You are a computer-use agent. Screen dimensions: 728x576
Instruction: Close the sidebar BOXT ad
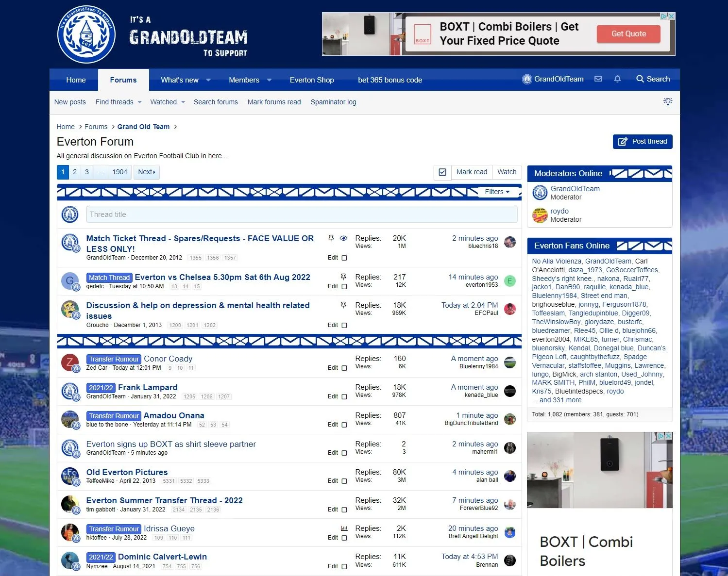click(x=669, y=436)
